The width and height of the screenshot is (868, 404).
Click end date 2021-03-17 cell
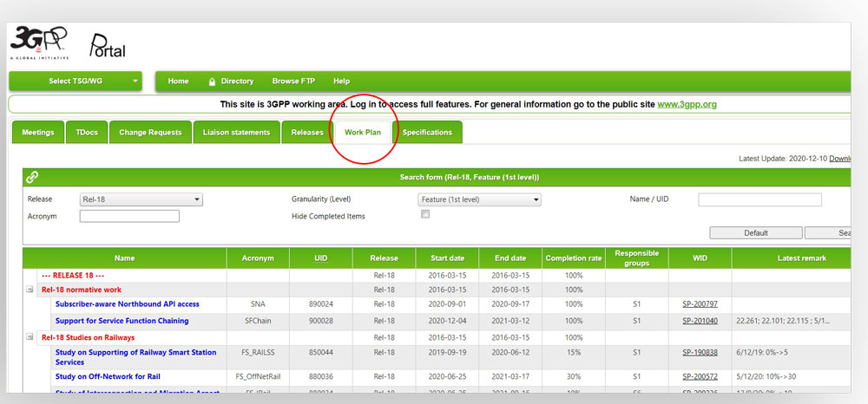click(x=510, y=376)
